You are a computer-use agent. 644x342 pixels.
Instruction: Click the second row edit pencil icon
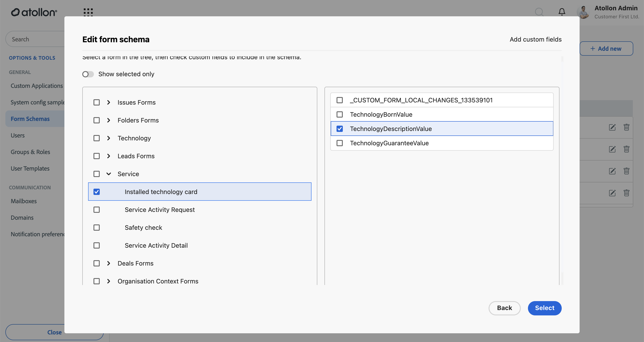coord(612,149)
